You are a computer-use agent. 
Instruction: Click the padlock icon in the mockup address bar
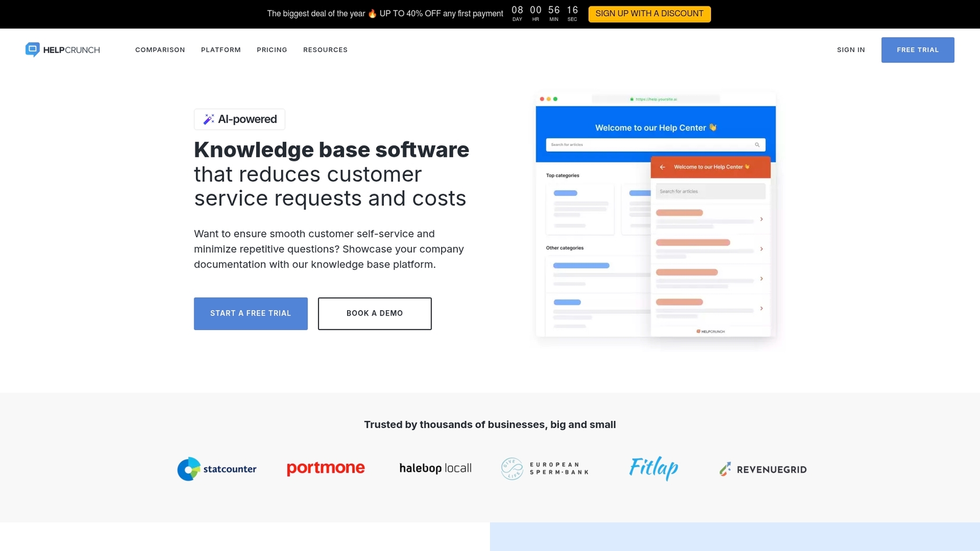632,99
